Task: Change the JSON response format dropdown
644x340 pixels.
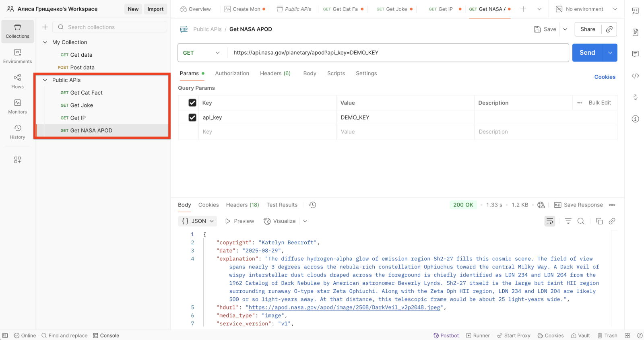Action: tap(198, 221)
